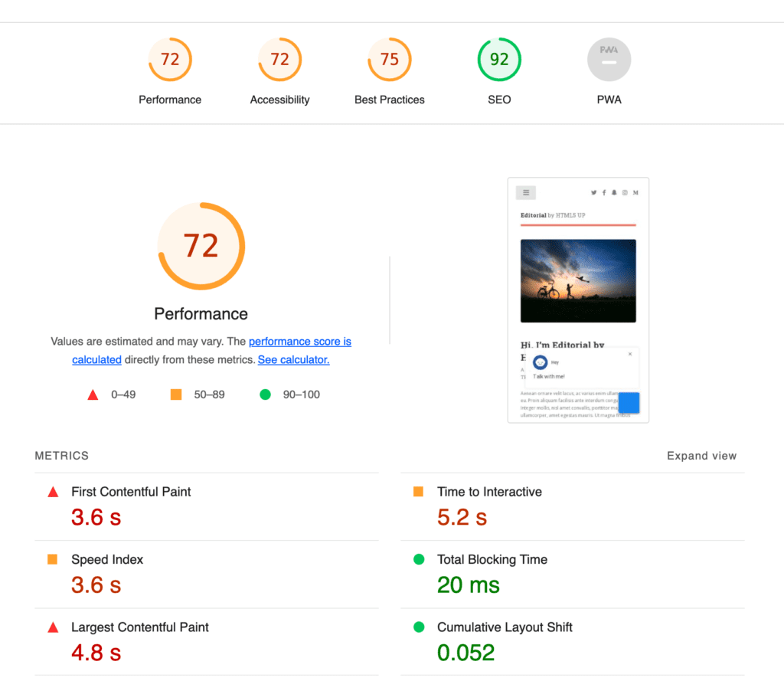This screenshot has width=784, height=681.
Task: Dismiss the Talk with me chat popup
Action: [x=630, y=354]
